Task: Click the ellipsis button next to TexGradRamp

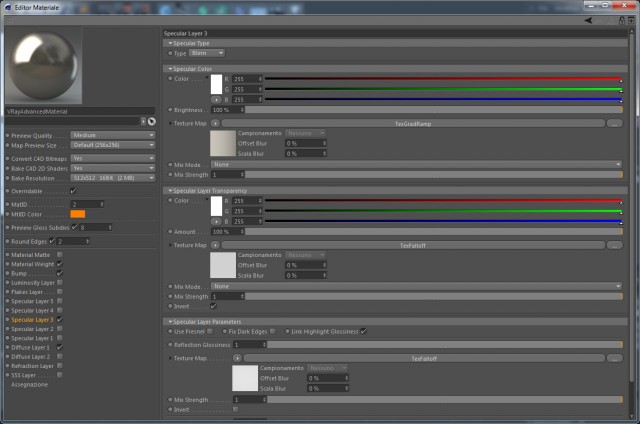Action: (x=615, y=123)
